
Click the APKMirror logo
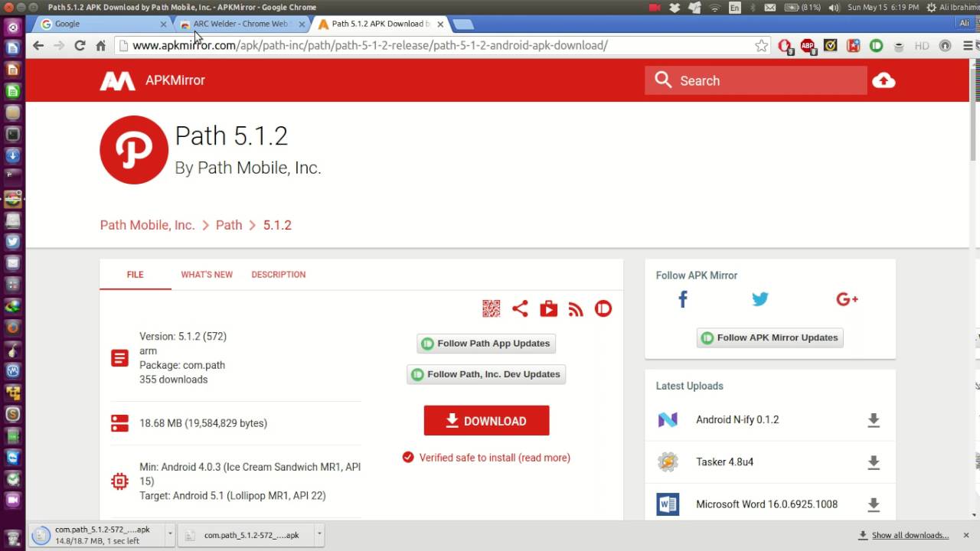(x=152, y=80)
